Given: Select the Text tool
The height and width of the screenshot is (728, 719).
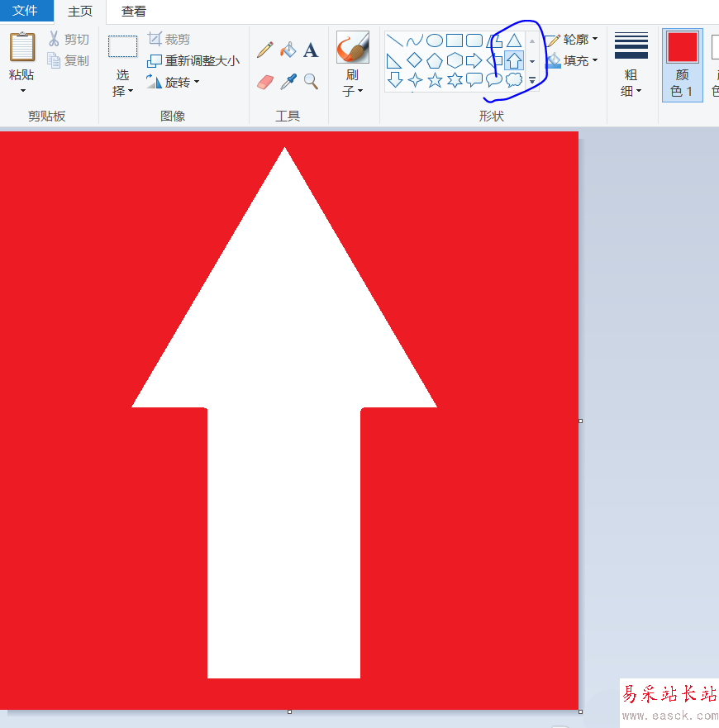Looking at the screenshot, I should 311,50.
